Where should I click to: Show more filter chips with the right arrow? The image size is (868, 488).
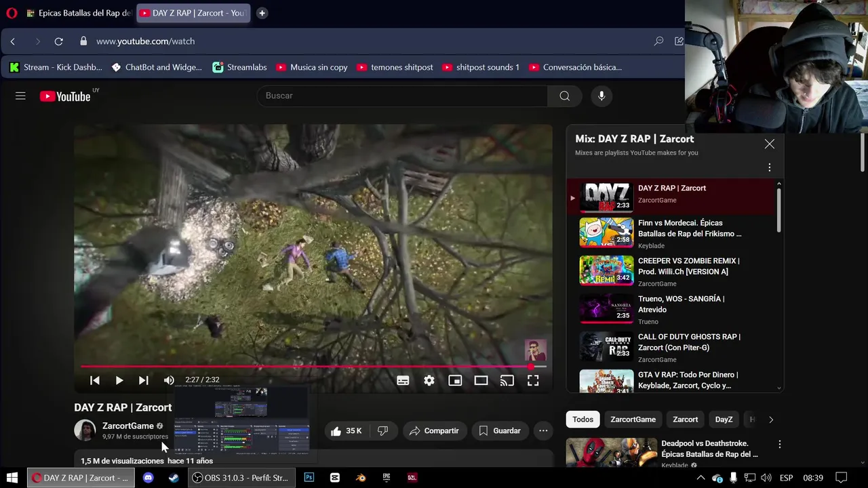click(770, 420)
